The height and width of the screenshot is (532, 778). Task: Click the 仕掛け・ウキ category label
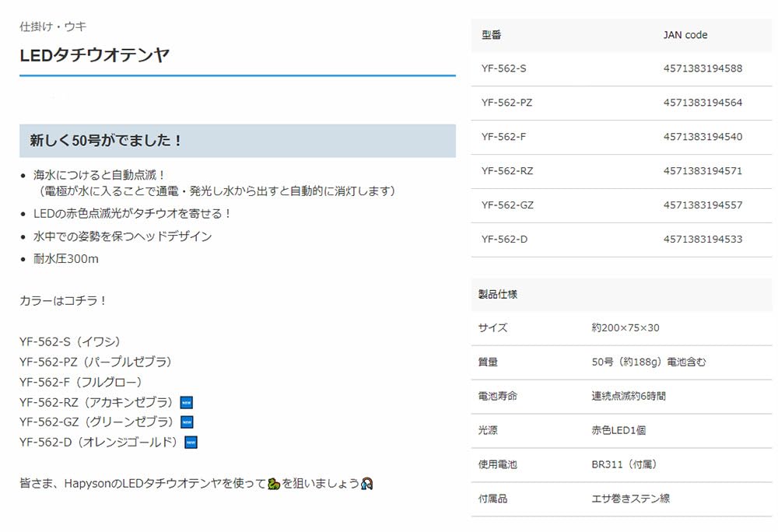tap(53, 26)
